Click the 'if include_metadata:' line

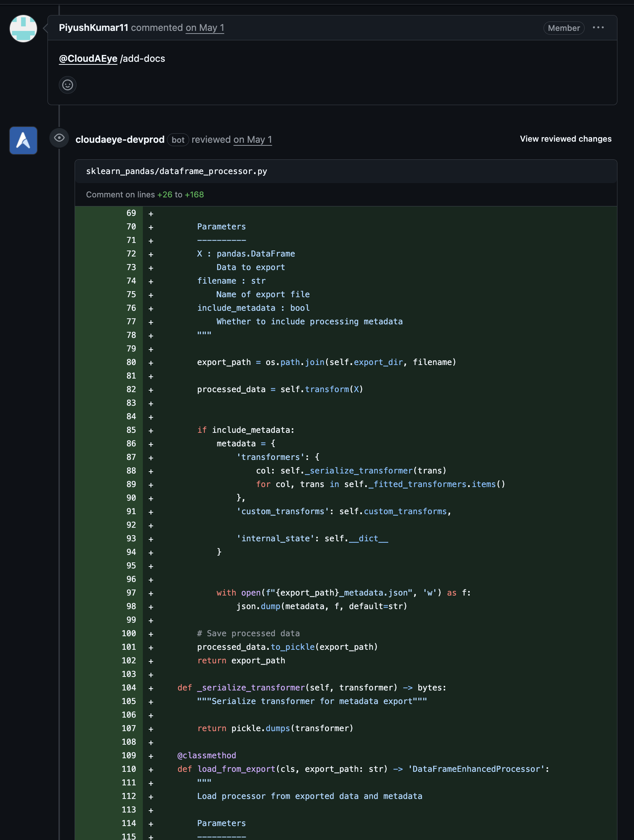coord(245,430)
